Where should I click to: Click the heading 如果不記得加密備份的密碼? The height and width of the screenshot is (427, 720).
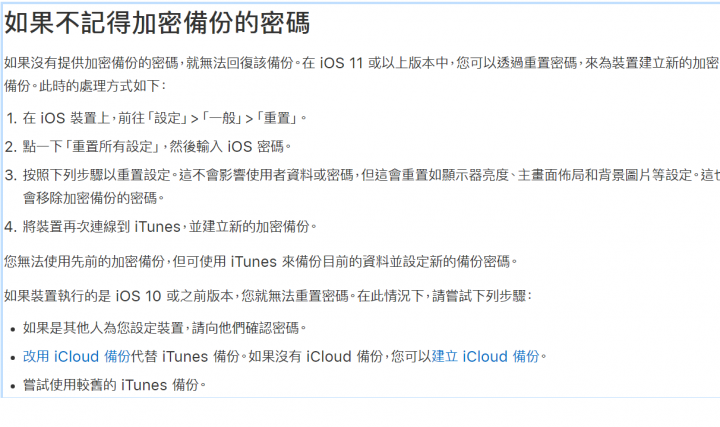[157, 22]
